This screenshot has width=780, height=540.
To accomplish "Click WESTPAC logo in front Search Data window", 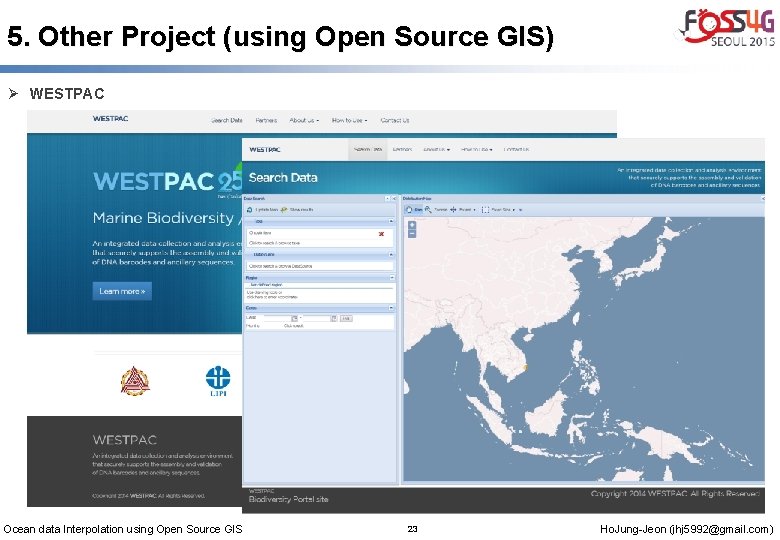I will click(265, 149).
